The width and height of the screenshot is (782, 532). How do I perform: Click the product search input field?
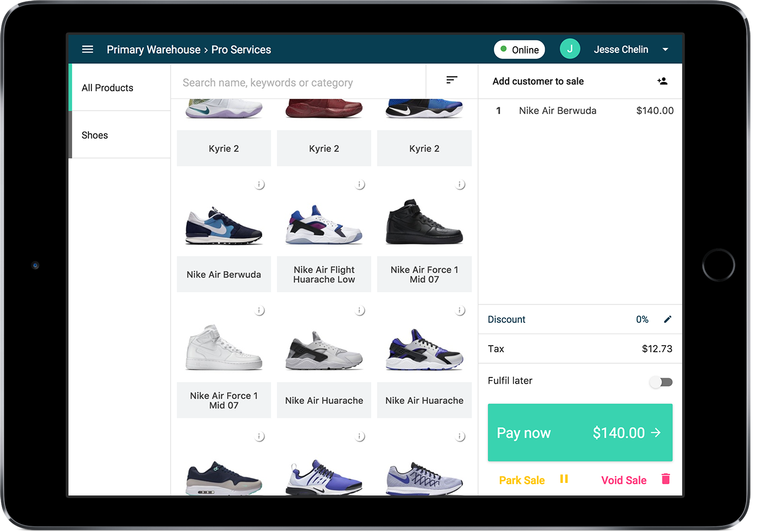[x=298, y=83]
